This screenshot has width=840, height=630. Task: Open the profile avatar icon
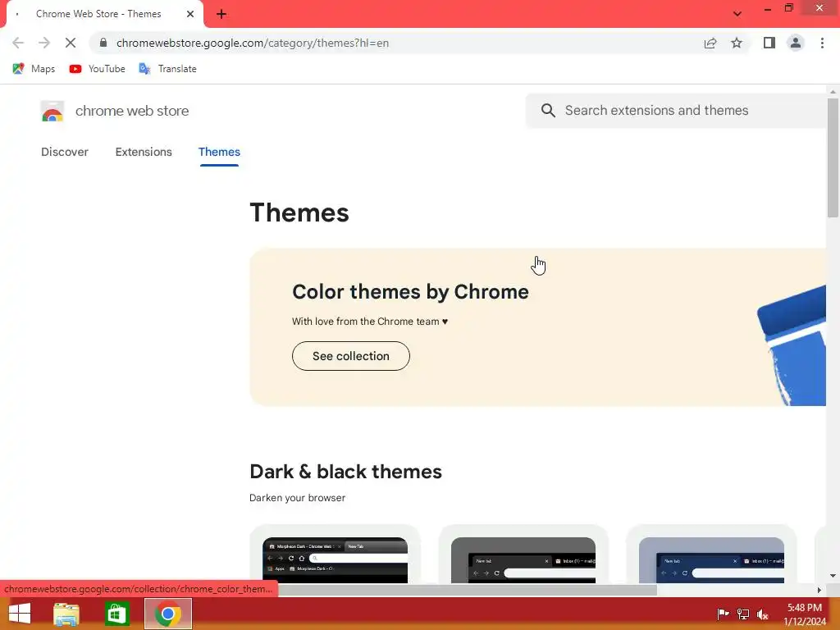pyautogui.click(x=796, y=43)
